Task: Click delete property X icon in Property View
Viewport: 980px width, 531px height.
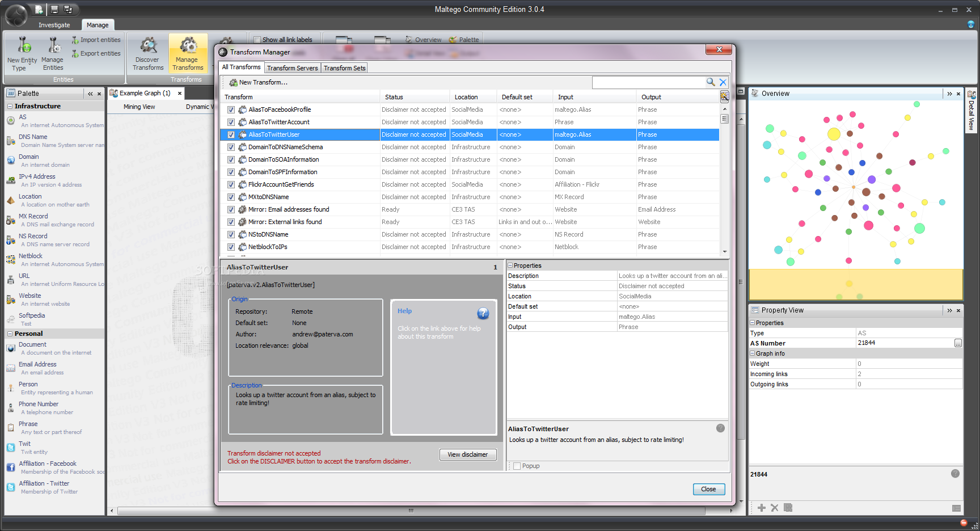Action: pos(775,508)
